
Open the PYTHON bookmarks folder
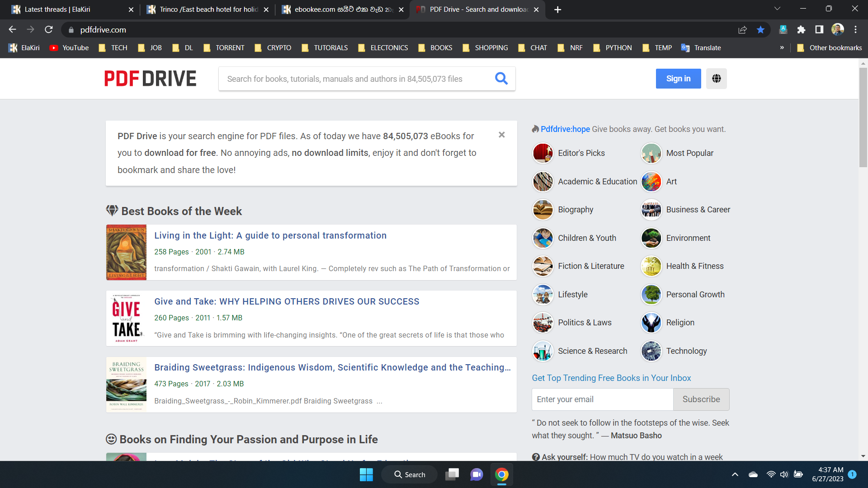613,48
